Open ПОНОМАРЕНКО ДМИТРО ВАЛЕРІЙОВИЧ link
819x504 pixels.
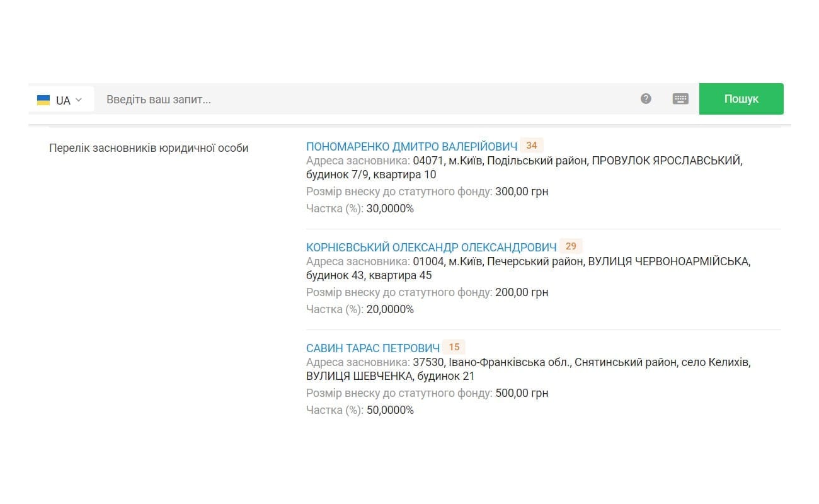411,146
